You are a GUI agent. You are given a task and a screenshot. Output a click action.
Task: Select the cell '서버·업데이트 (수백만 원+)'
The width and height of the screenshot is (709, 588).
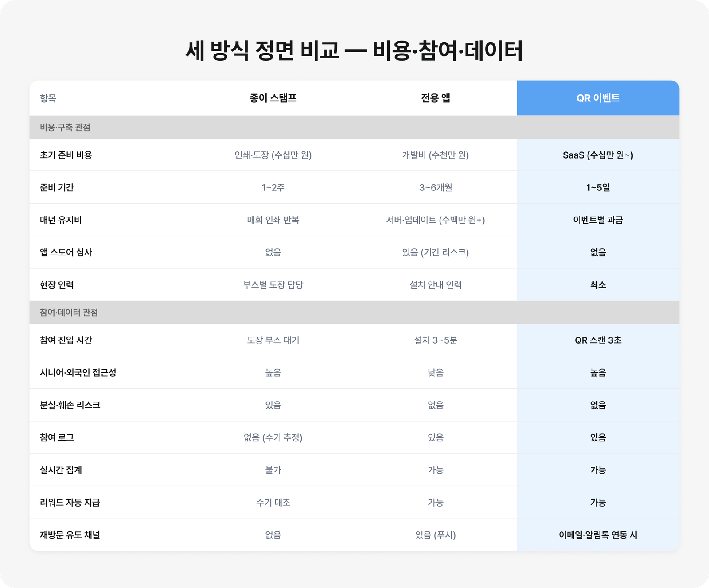coord(436,220)
